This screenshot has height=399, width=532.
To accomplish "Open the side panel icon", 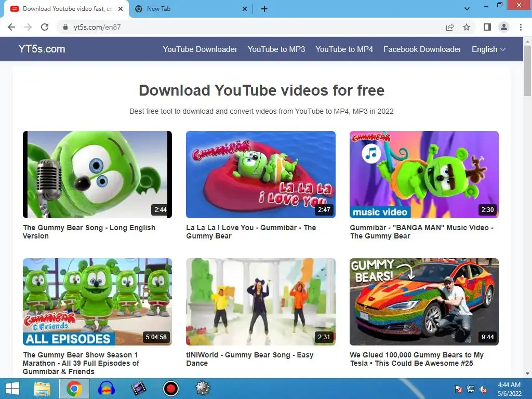I will click(487, 27).
